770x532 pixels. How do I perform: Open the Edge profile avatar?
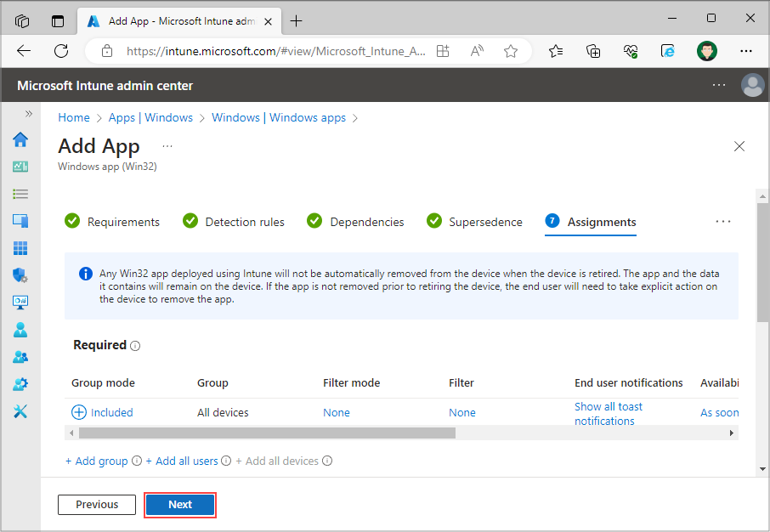click(706, 51)
